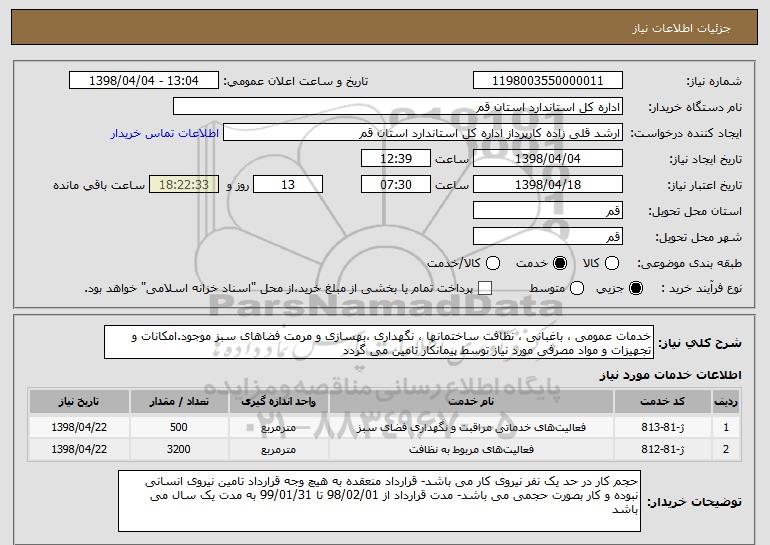The image size is (770, 545).
Task: Select the کالا radio button
Action: [x=612, y=263]
